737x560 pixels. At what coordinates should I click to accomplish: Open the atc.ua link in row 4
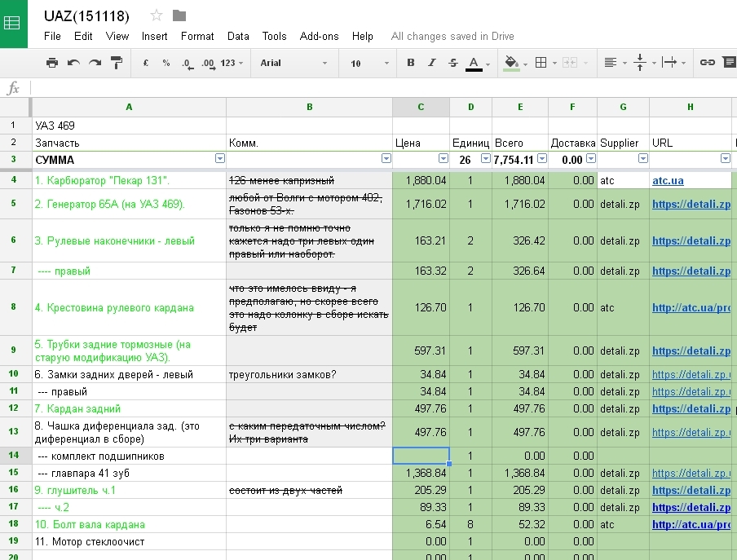(668, 180)
